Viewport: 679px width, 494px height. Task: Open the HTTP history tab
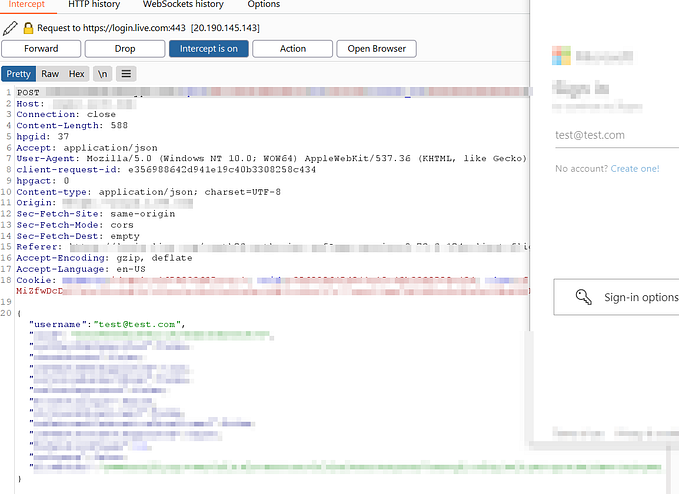point(94,4)
